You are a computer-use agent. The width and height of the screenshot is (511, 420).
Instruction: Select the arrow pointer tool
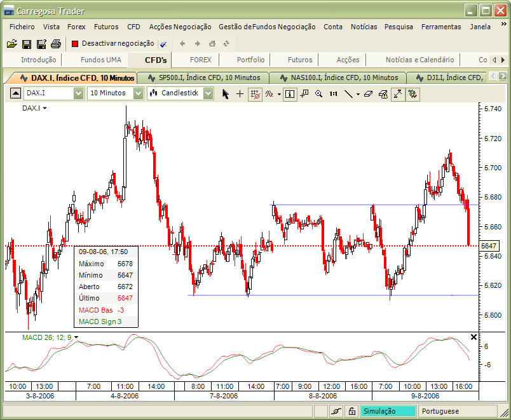(x=225, y=93)
